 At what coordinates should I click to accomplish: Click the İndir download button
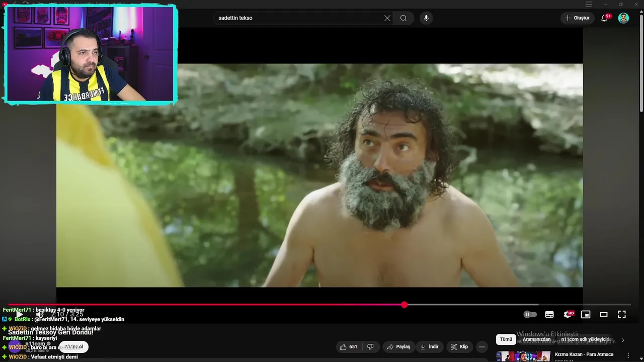pos(430,347)
